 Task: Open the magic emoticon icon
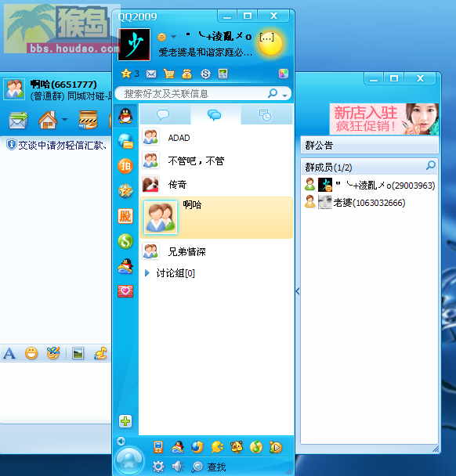click(x=53, y=353)
